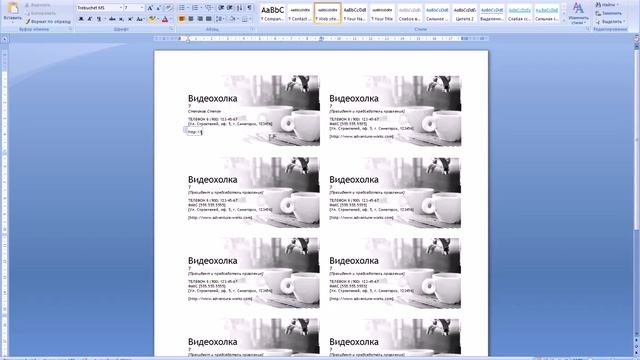Click the view ruler icon above the scrollbar

coord(637,38)
